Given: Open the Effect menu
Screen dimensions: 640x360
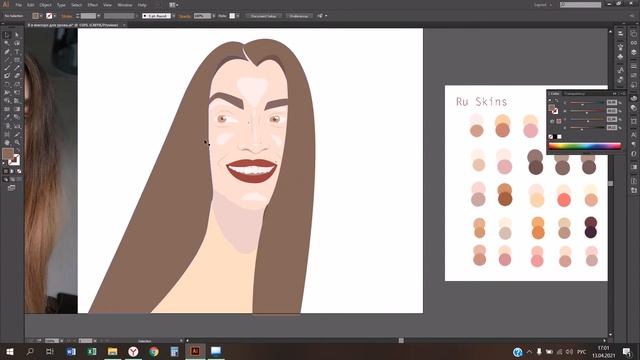Looking at the screenshot, I should pos(93,5).
